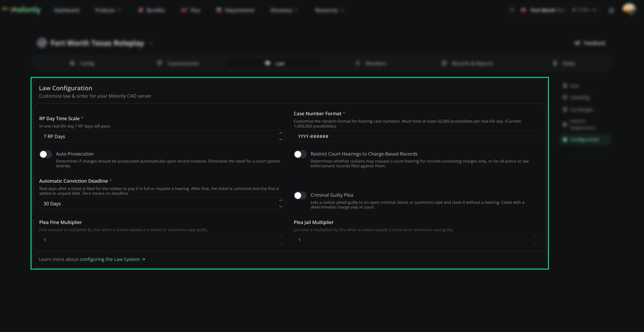
Task: Expand the Products menu
Action: point(107,10)
